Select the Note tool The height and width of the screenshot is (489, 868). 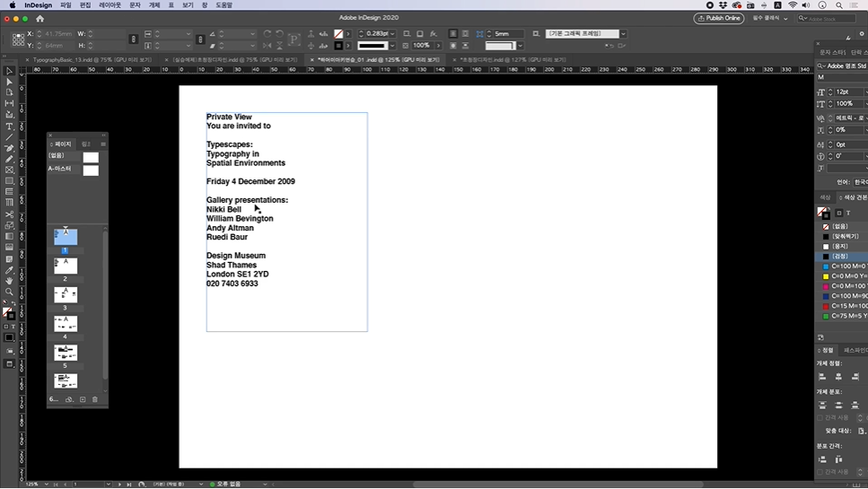tap(9, 259)
